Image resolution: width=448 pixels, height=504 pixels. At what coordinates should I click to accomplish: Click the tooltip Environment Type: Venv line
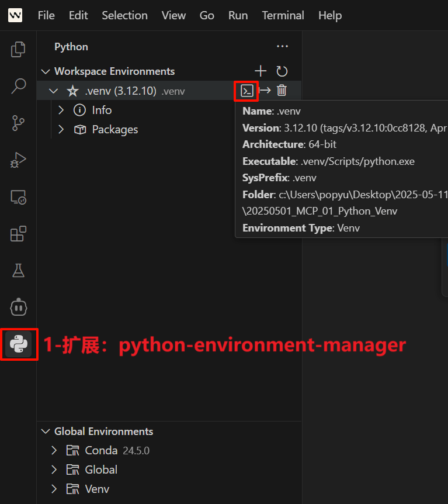[301, 228]
